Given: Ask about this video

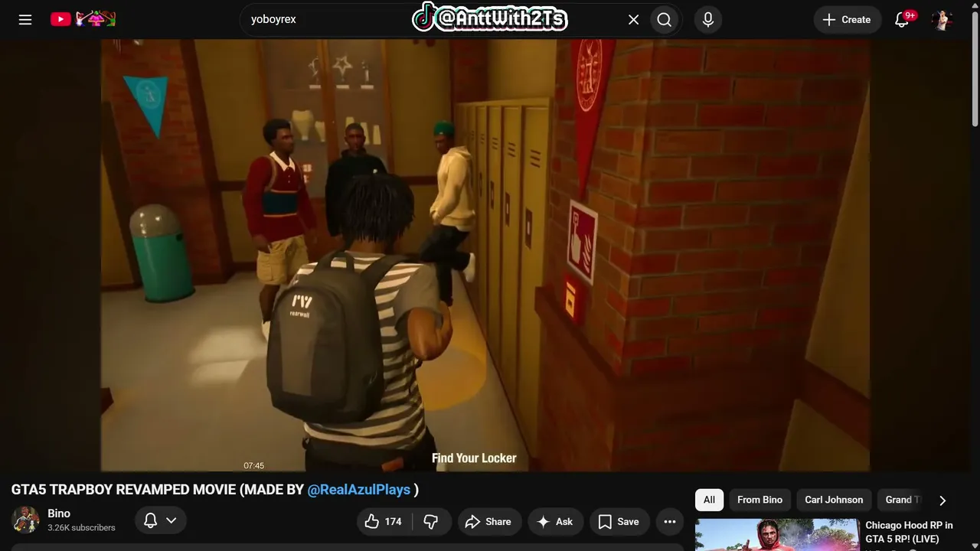Looking at the screenshot, I should click(x=555, y=521).
